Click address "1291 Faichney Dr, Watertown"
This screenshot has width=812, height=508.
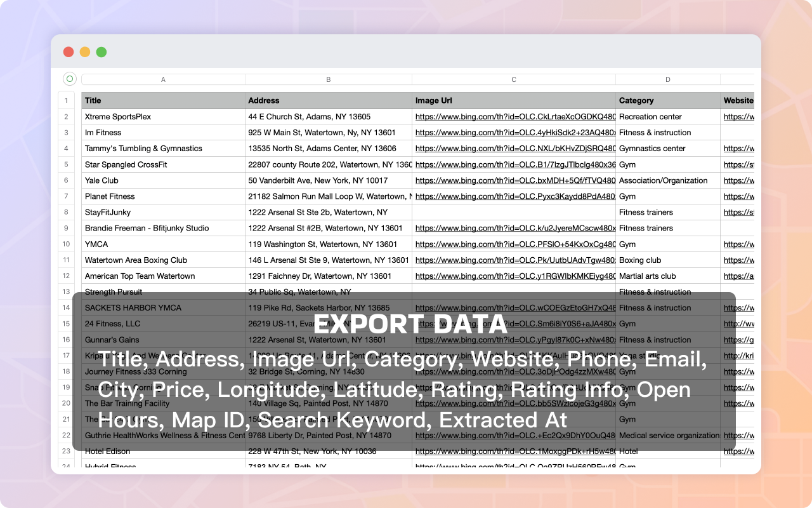(329, 276)
